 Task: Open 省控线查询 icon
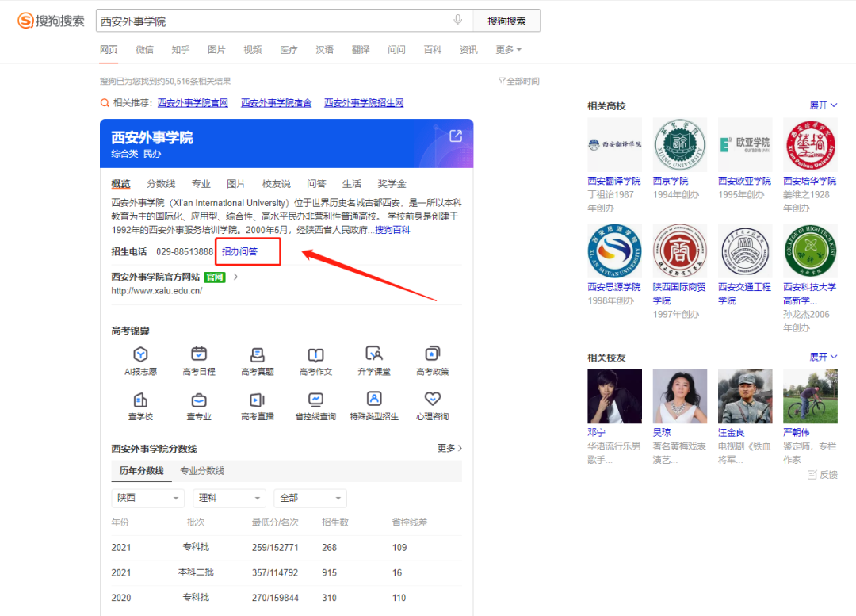pos(315,400)
